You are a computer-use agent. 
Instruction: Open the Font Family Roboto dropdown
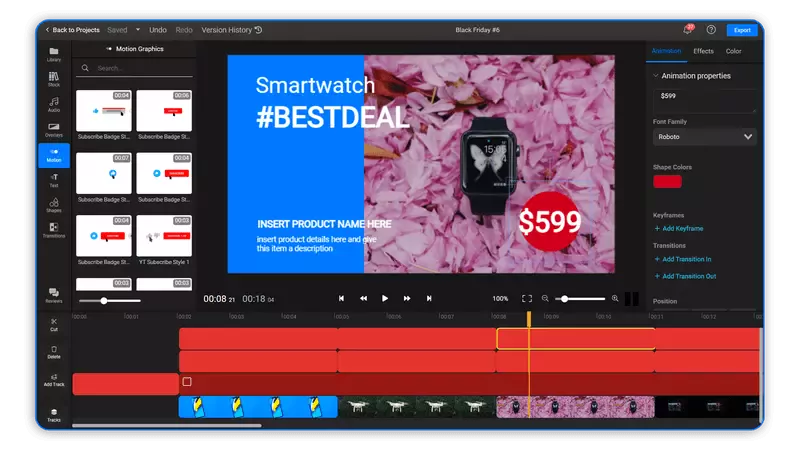click(704, 137)
